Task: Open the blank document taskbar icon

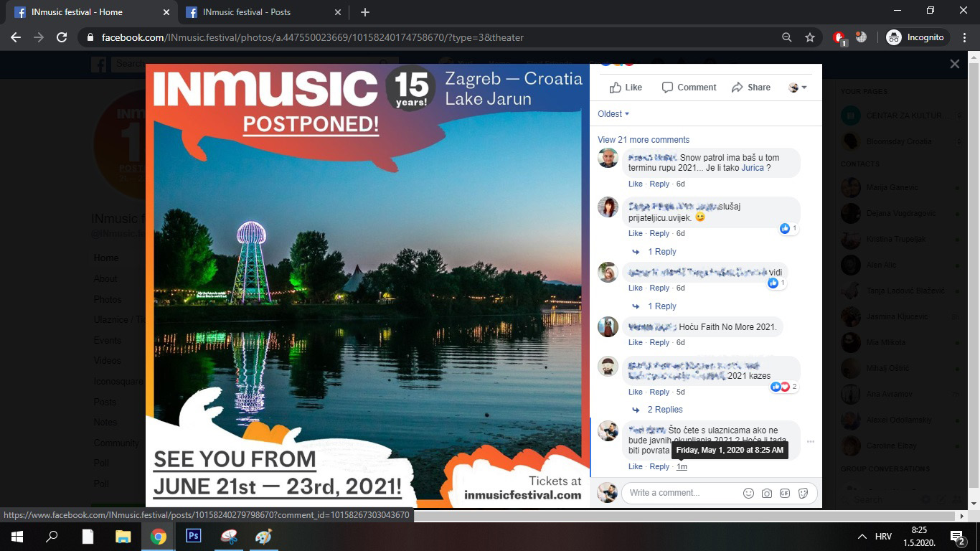Action: coord(88,537)
